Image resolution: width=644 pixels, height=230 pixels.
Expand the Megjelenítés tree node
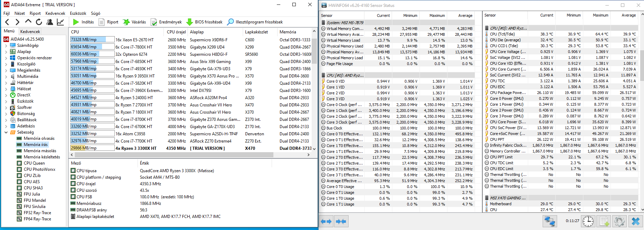(6, 71)
